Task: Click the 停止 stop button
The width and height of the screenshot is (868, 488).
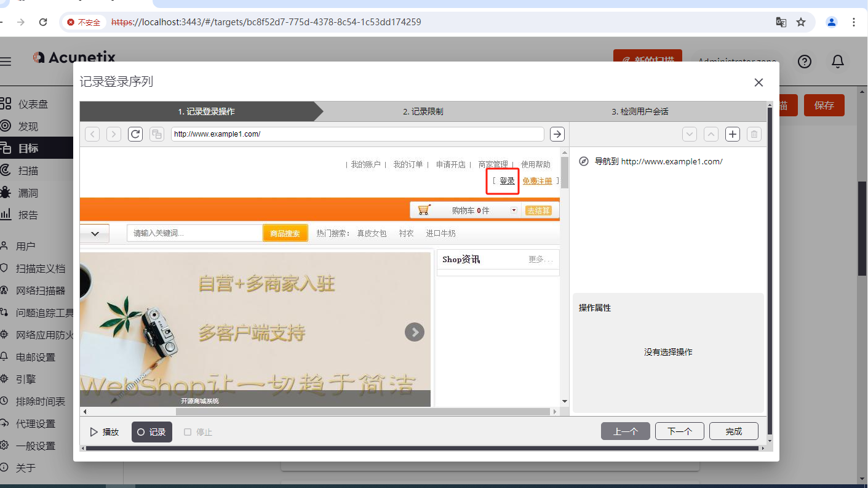Action: 198,432
